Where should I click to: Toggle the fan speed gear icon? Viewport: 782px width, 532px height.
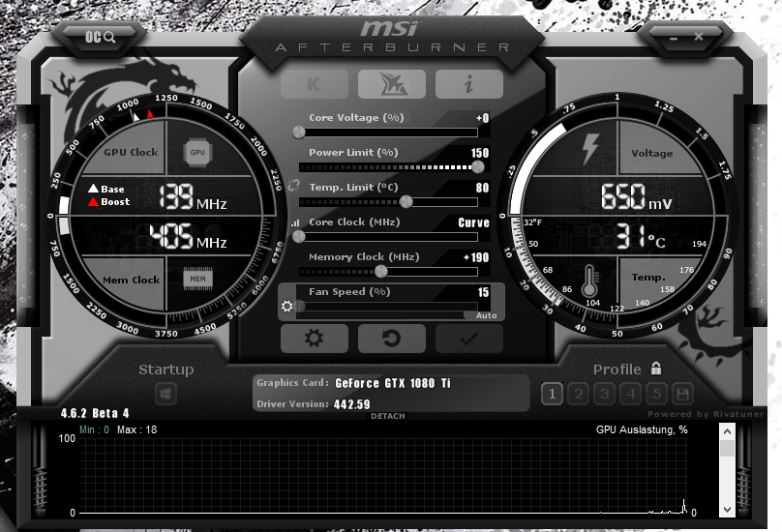point(286,306)
